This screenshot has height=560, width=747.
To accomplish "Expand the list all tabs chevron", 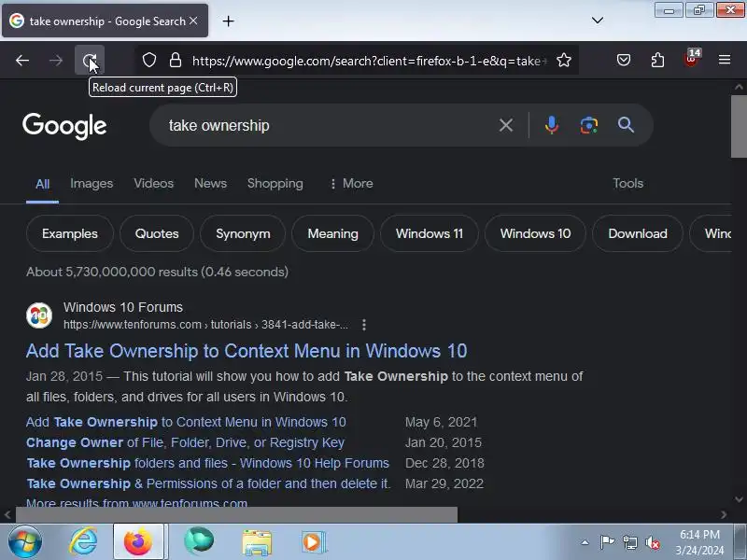I will click(x=598, y=21).
